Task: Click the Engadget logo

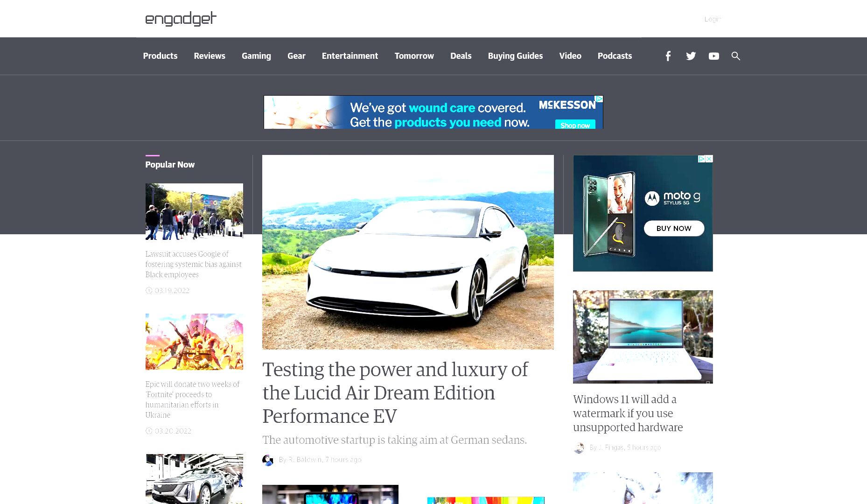Action: [x=181, y=19]
